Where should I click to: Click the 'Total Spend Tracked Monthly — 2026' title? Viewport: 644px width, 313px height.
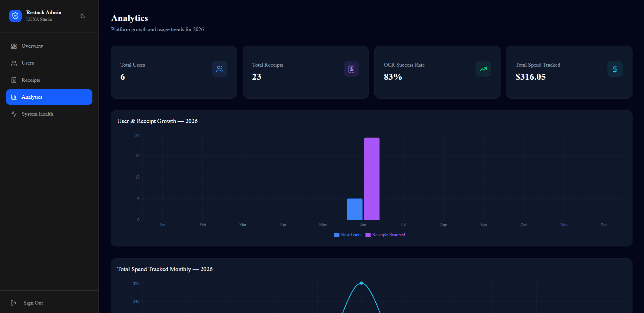click(x=165, y=269)
